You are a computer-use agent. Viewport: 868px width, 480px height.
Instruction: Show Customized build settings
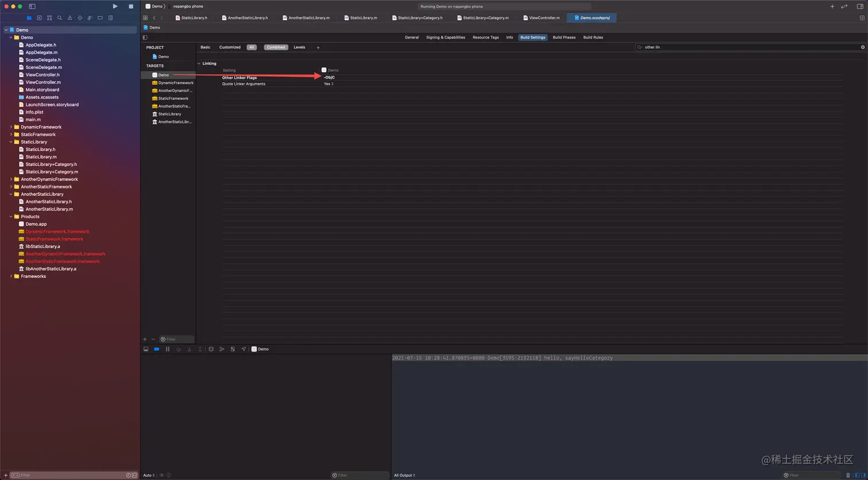pyautogui.click(x=230, y=47)
